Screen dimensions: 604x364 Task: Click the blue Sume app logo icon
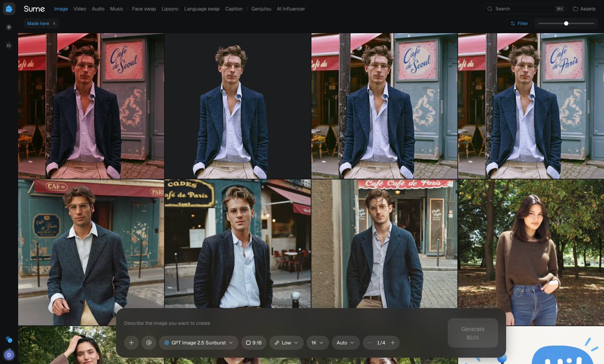(9, 9)
